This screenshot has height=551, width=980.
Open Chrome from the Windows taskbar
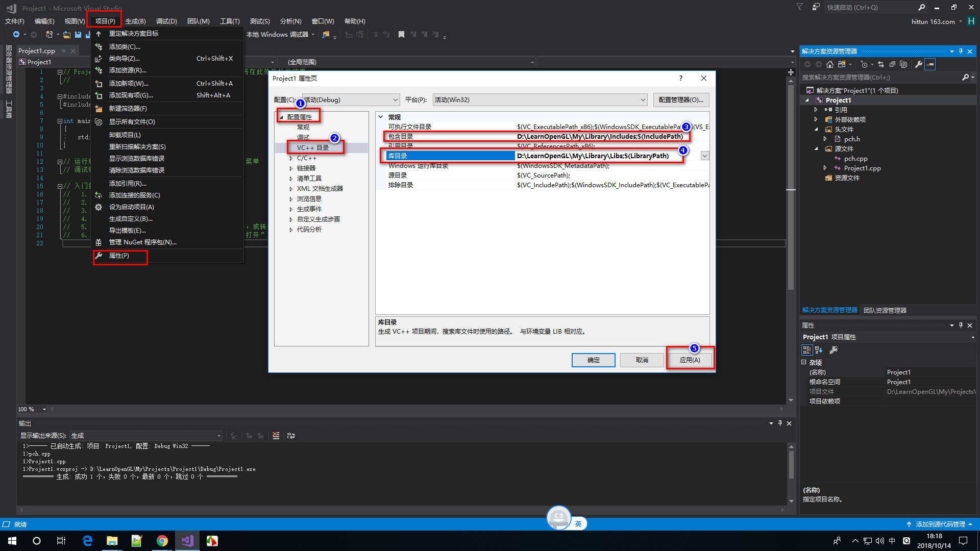pos(162,541)
